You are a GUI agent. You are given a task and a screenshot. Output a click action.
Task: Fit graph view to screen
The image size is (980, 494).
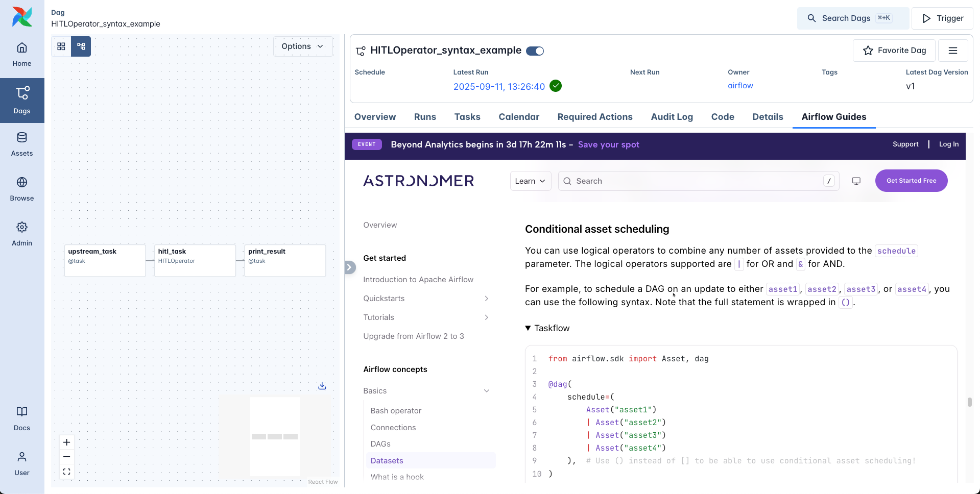(x=67, y=472)
